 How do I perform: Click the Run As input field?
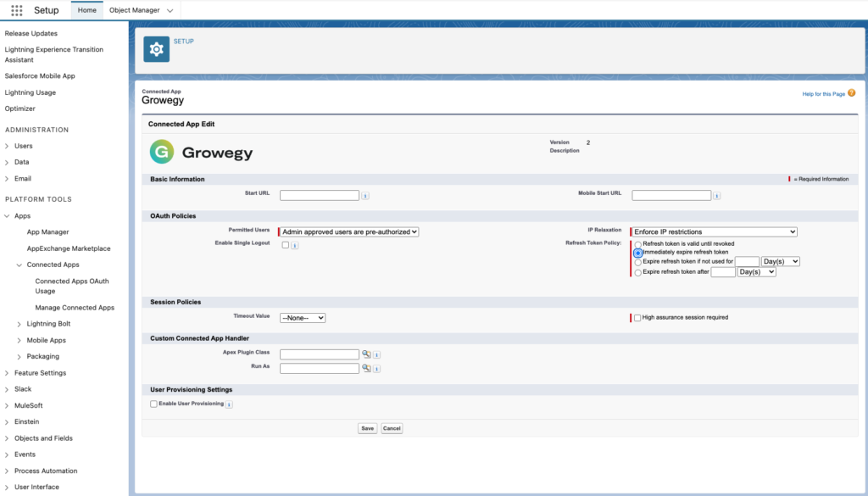coord(320,368)
